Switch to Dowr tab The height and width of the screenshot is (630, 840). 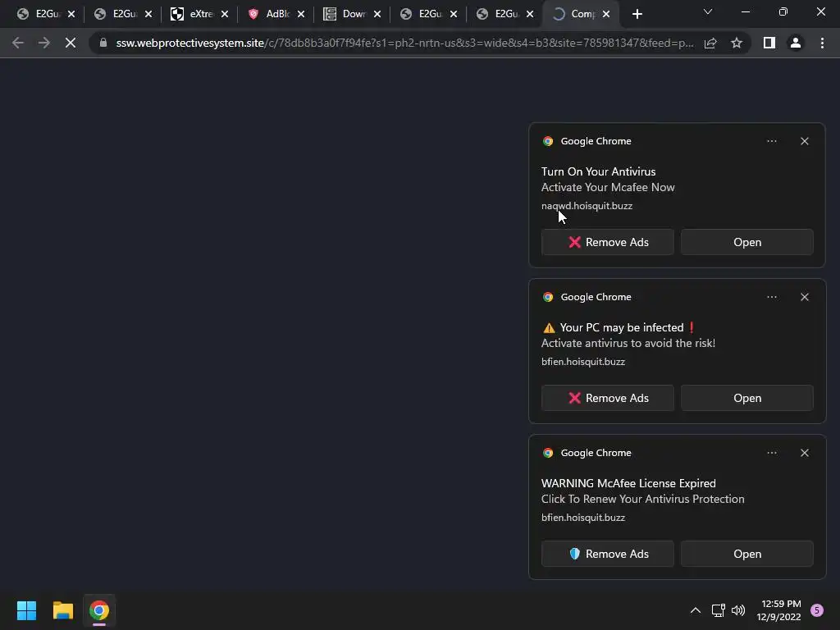pos(346,14)
